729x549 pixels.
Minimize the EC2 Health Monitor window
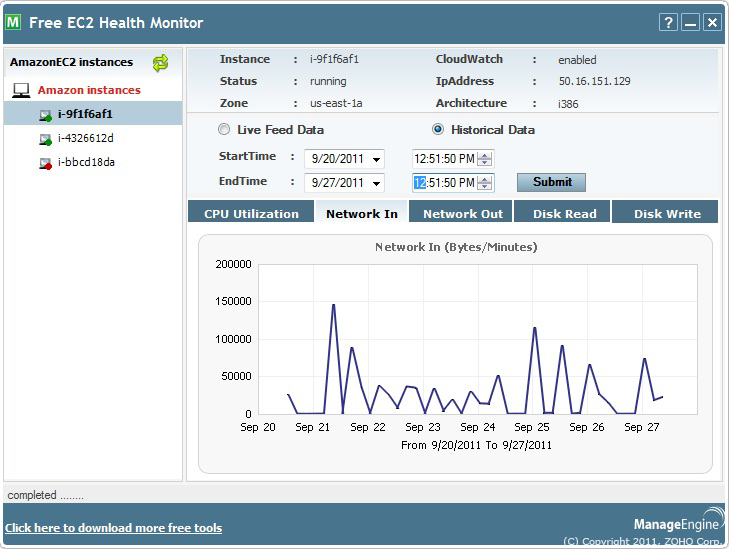click(690, 22)
